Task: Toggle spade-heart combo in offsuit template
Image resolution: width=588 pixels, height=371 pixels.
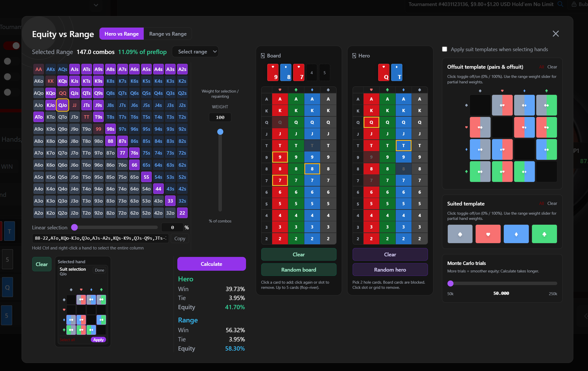Action: [502, 105]
